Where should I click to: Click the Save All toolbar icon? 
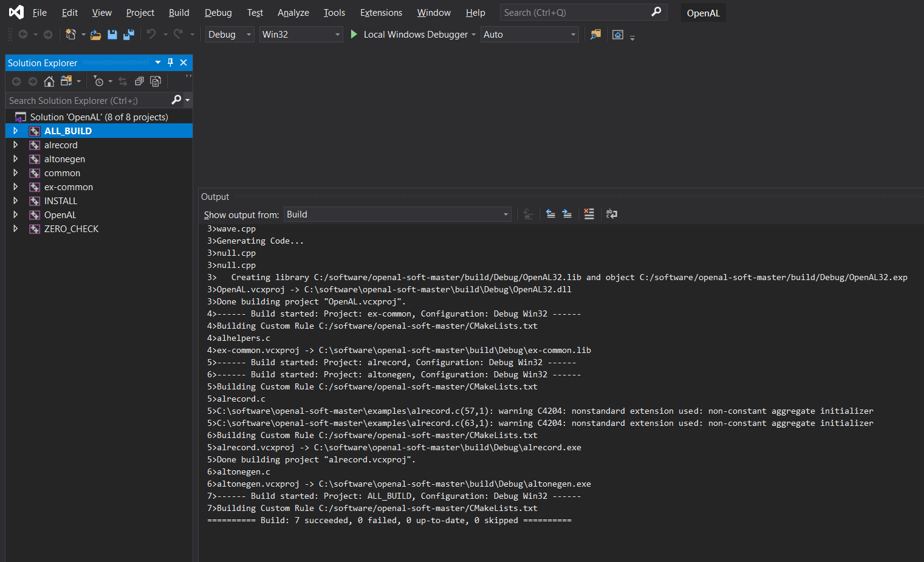pyautogui.click(x=128, y=35)
